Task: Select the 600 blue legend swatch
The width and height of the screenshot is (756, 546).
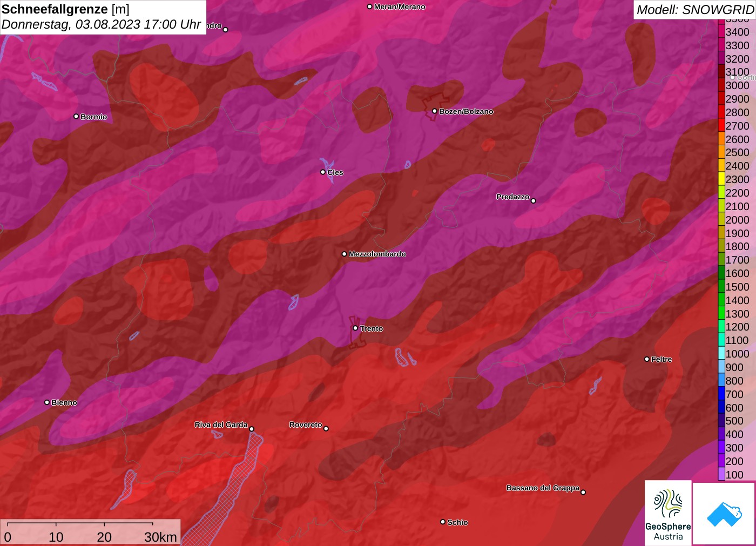Action: click(721, 408)
